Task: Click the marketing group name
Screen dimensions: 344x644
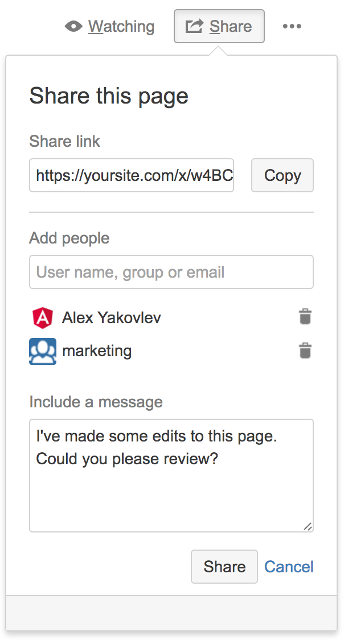Action: pyautogui.click(x=97, y=351)
